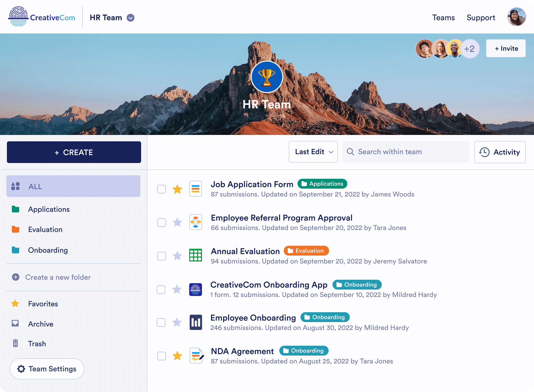Click the Annual Evaluation green table icon
The image size is (534, 392).
coord(196,255)
